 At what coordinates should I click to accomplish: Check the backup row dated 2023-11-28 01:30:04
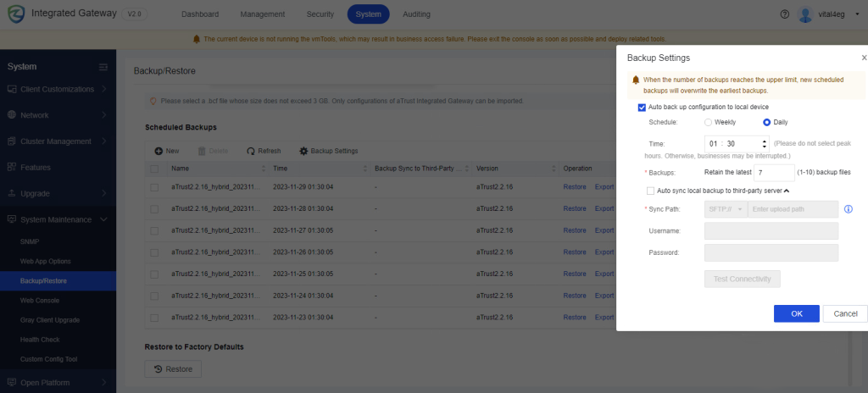pyautogui.click(x=154, y=208)
